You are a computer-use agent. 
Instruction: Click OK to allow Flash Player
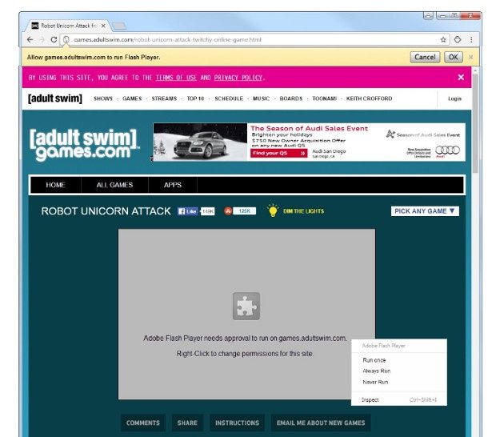(x=454, y=58)
